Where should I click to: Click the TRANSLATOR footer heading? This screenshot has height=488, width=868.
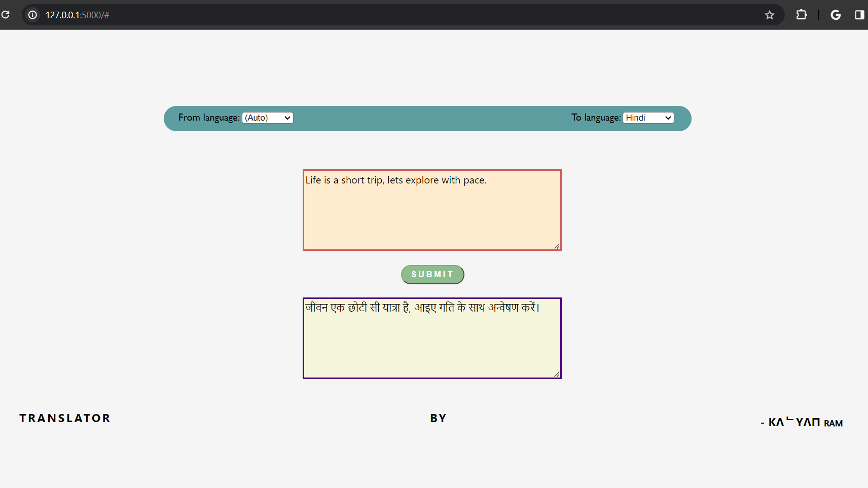(x=65, y=418)
